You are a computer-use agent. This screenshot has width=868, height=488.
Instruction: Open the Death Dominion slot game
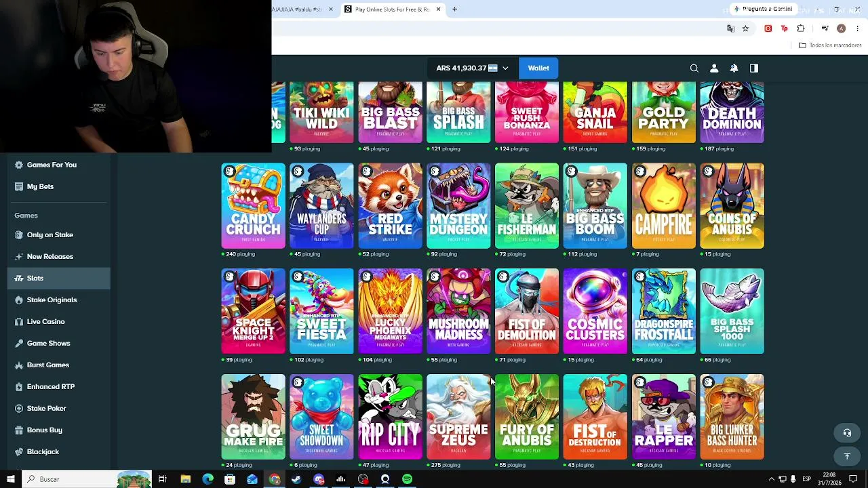pos(732,113)
